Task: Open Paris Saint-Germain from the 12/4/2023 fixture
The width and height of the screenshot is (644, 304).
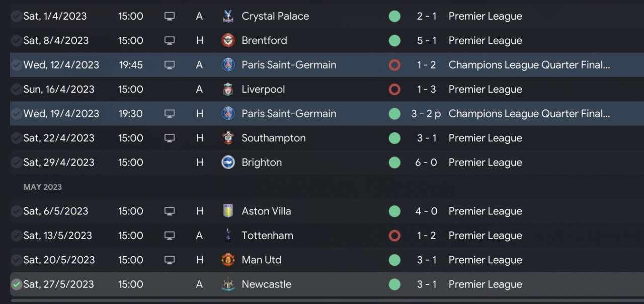Action: click(289, 65)
